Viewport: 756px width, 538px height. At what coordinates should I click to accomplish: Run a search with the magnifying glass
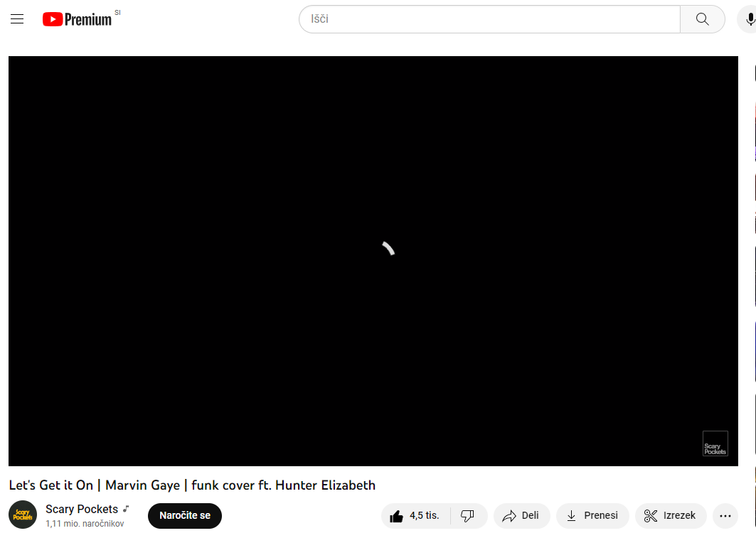pos(702,18)
